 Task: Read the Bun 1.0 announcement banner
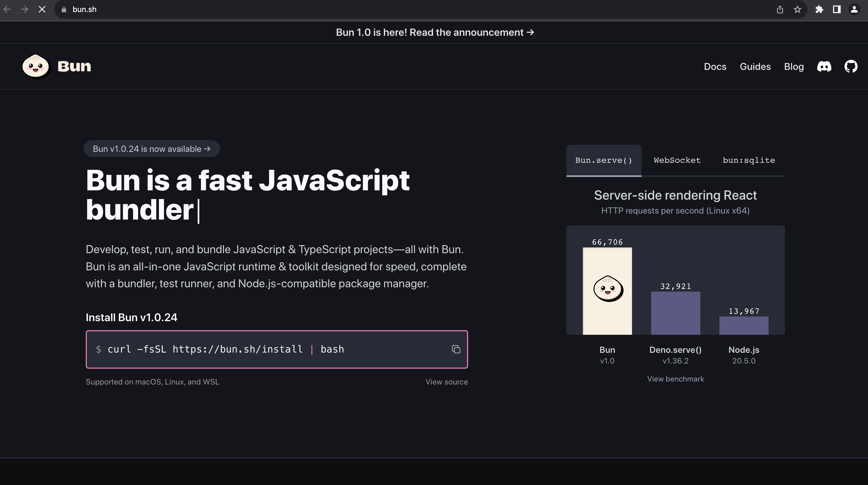click(435, 32)
